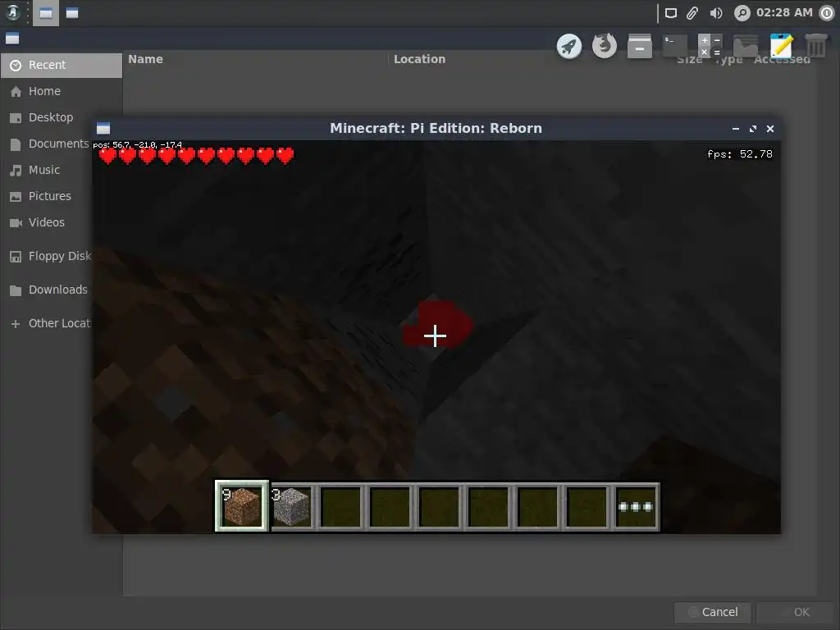Click the red block under the crosshair

[x=437, y=323]
